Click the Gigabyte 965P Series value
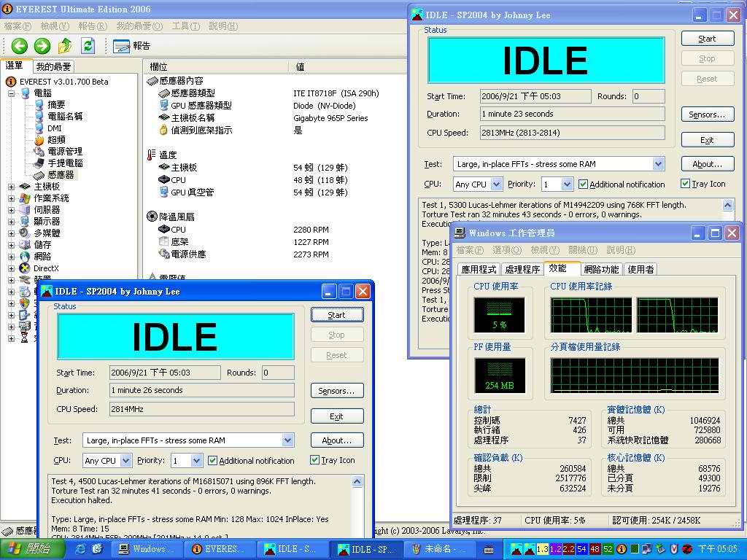 [x=330, y=118]
